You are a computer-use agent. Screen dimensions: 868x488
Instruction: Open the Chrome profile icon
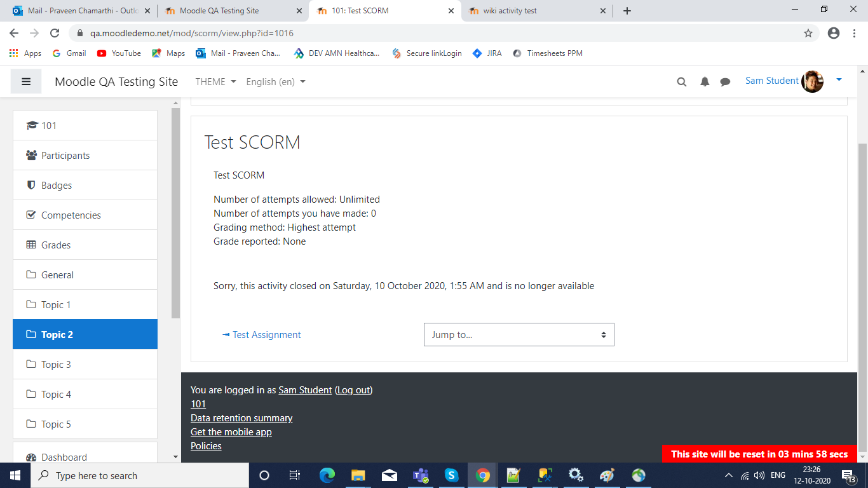point(834,33)
